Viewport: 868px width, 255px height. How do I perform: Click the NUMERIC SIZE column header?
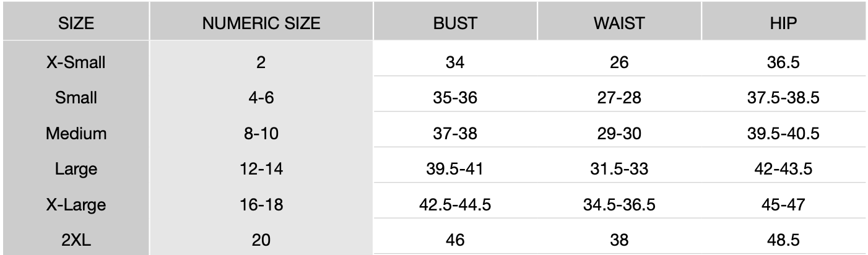pos(261,24)
